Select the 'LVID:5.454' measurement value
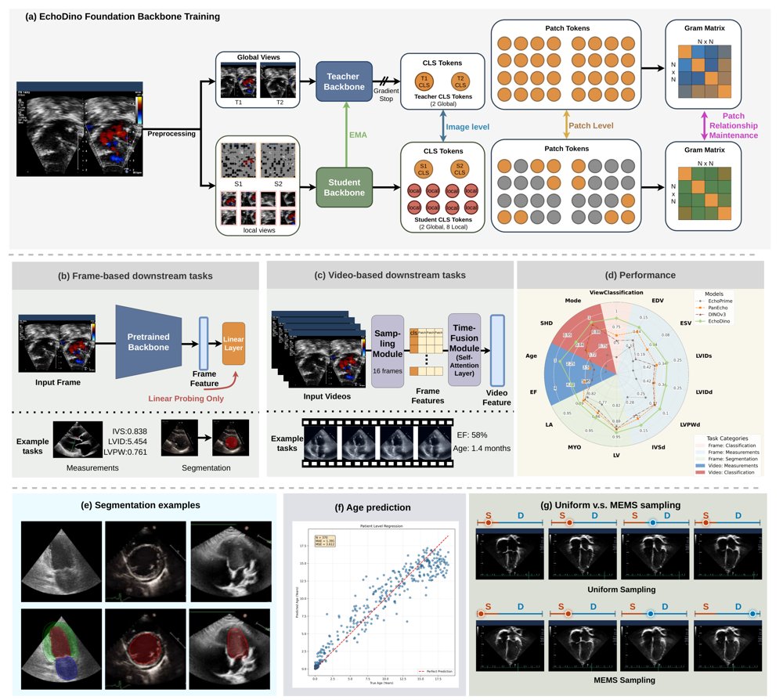This screenshot has height=700, width=783. 128,442
